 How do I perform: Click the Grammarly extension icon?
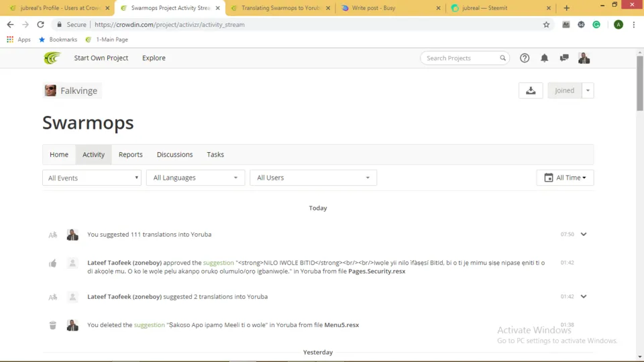click(x=596, y=25)
